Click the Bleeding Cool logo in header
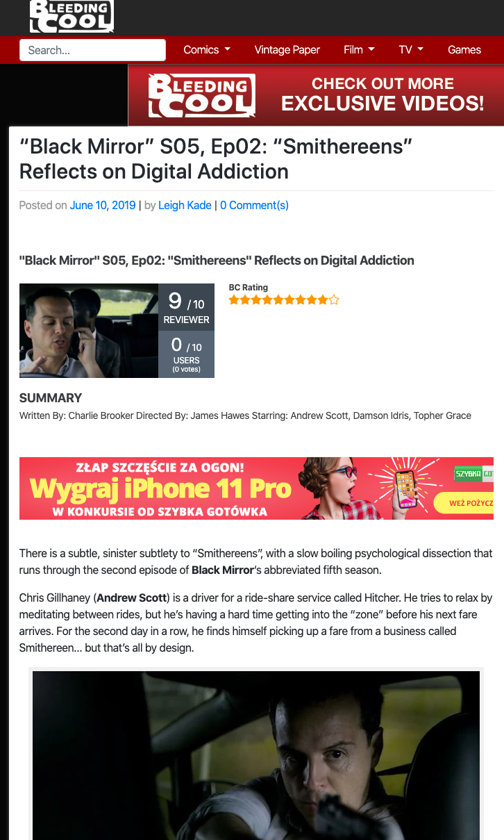This screenshot has width=504, height=840. [72, 17]
